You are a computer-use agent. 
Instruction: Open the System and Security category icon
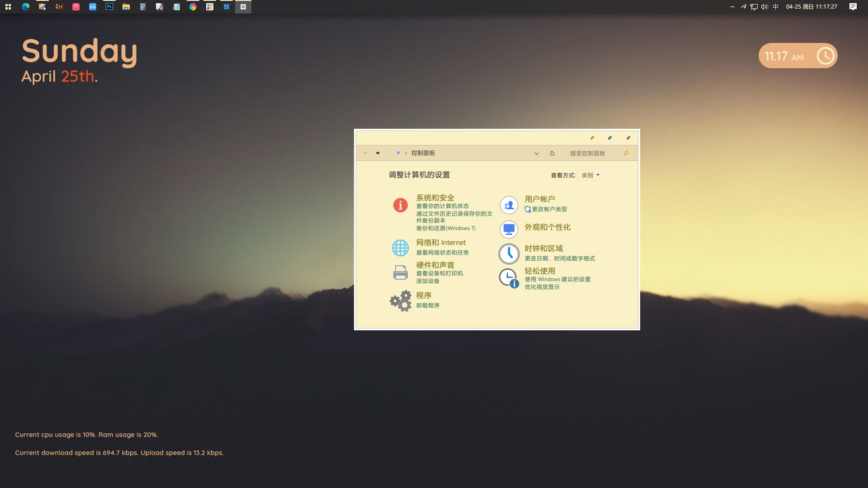tap(400, 205)
